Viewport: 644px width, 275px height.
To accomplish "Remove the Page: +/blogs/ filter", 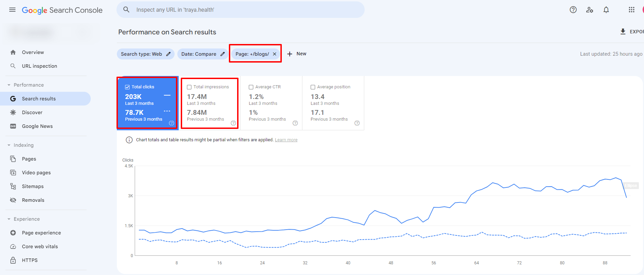I will (275, 54).
